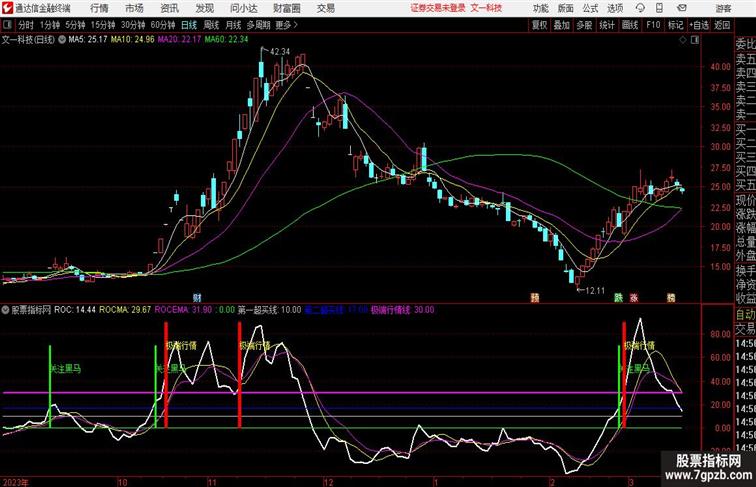Viewport: 756px width, 487px height.
Task: Open the mail envelope icon
Action: (x=682, y=8)
